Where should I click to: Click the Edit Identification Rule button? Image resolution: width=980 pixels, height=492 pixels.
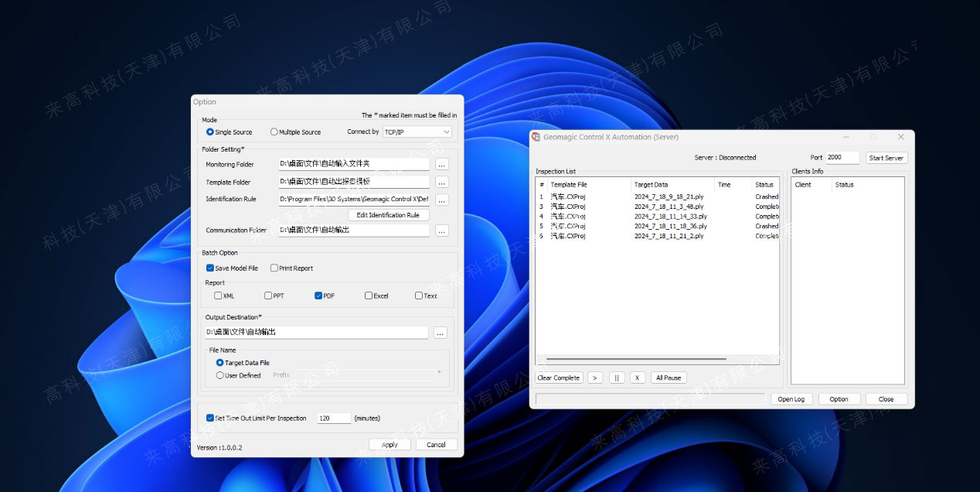[388, 215]
